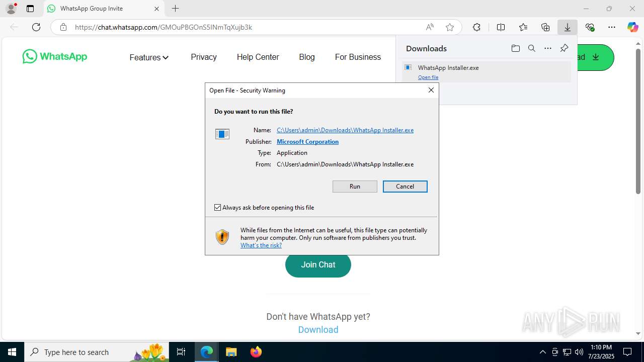
Task: Click the Run button
Action: pyautogui.click(x=355, y=187)
